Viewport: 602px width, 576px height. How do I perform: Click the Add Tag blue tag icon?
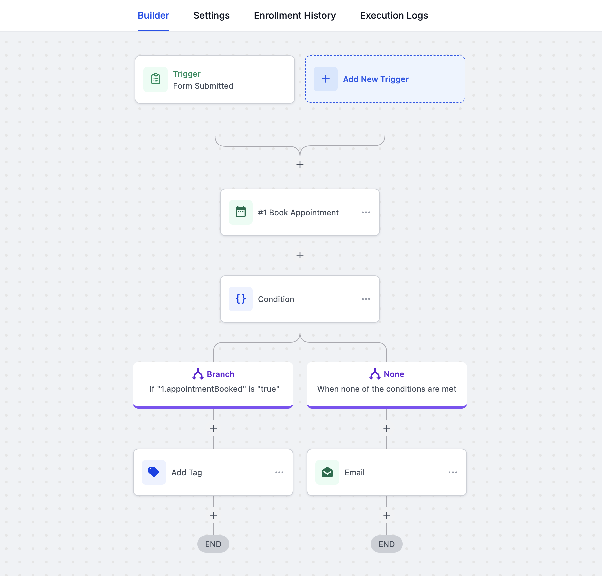154,472
